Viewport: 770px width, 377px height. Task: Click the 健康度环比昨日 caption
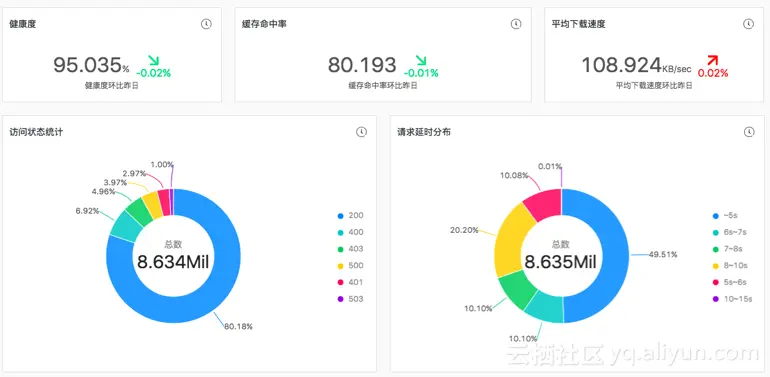[x=112, y=86]
